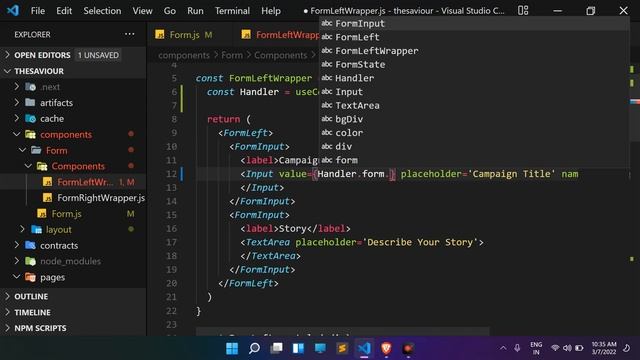Open the Help menu
Screen dimensions: 640x360
tap(271, 11)
